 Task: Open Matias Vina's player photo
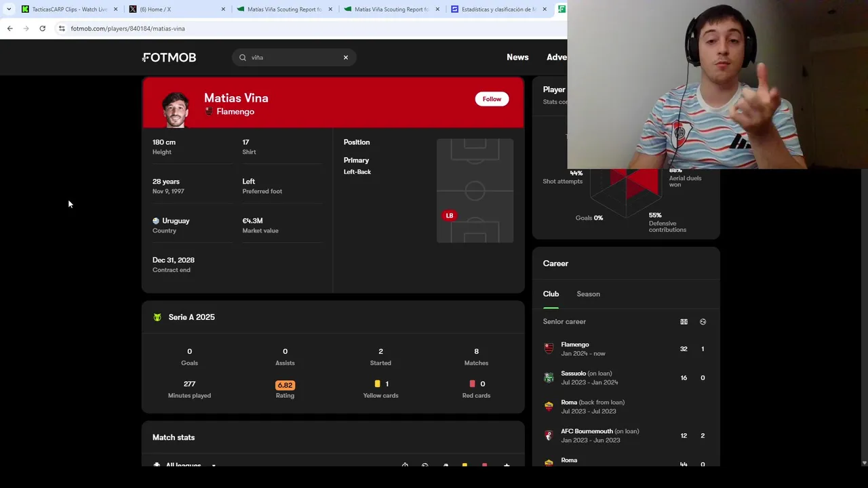coord(176,109)
